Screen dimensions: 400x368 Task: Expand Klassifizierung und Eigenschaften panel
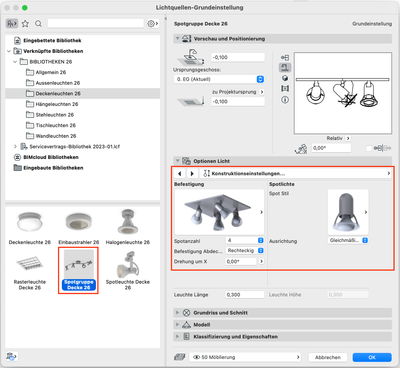coord(177,337)
